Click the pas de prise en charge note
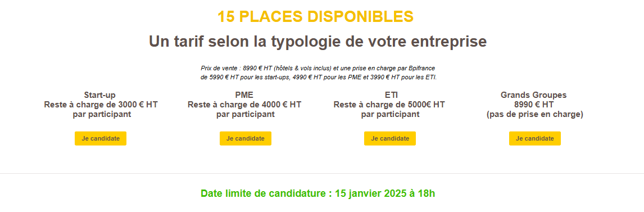 (x=535, y=115)
